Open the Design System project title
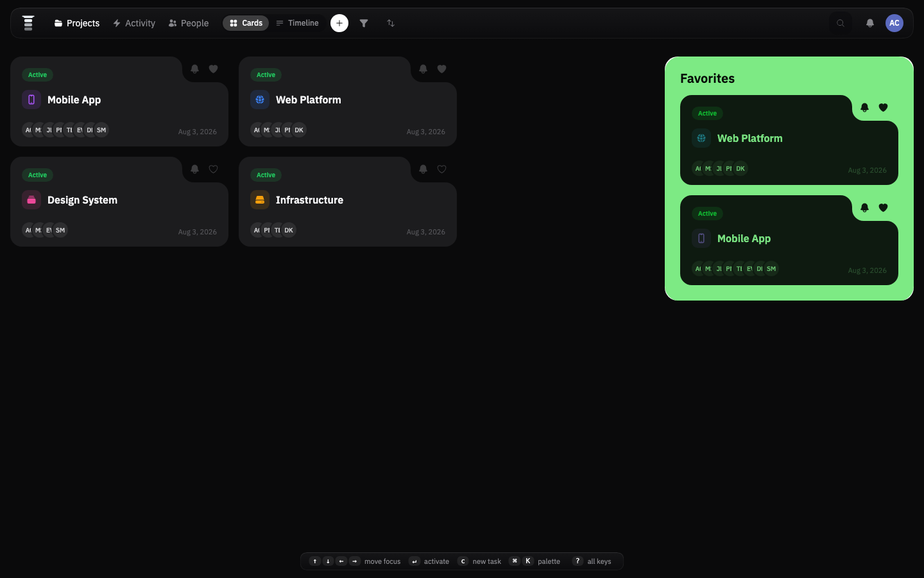This screenshot has height=578, width=924. (x=82, y=200)
